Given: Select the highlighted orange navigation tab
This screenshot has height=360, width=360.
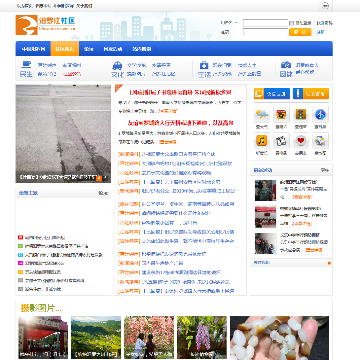Looking at the screenshot, I should click(65, 49).
